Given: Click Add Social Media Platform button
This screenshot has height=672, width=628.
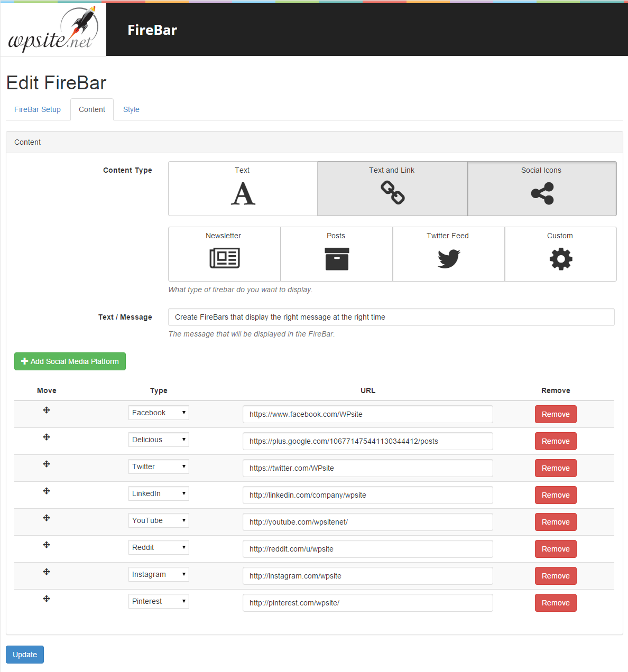Looking at the screenshot, I should (70, 361).
